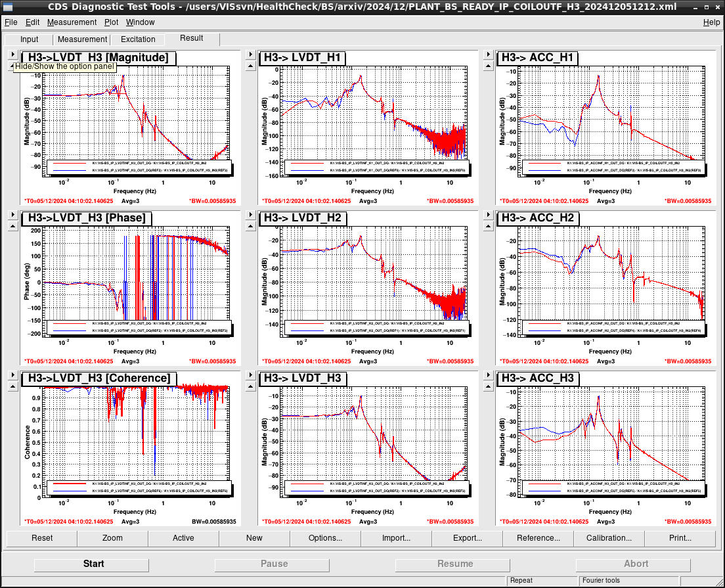Expand option panel for LVDT_H3 Coherence plot
The width and height of the screenshot is (725, 588).
[13, 374]
